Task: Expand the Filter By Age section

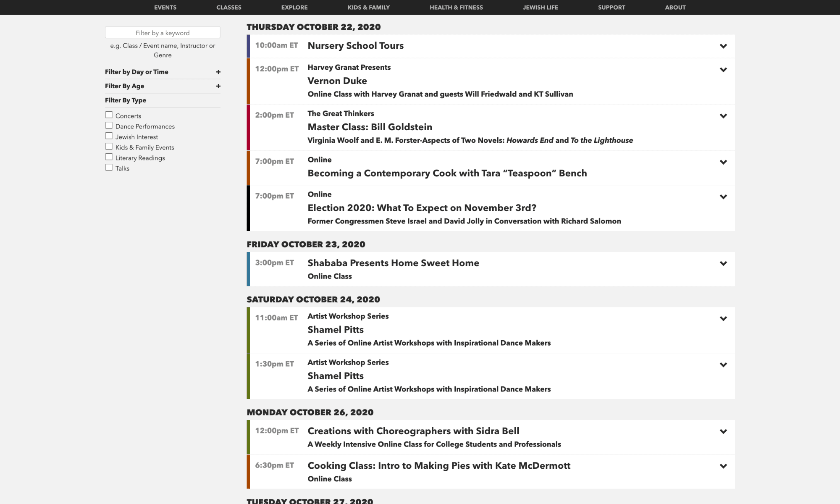Action: [x=218, y=86]
